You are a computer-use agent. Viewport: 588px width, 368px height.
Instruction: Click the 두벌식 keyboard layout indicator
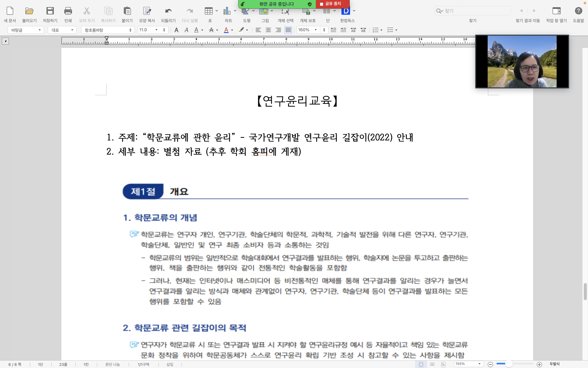click(x=555, y=364)
